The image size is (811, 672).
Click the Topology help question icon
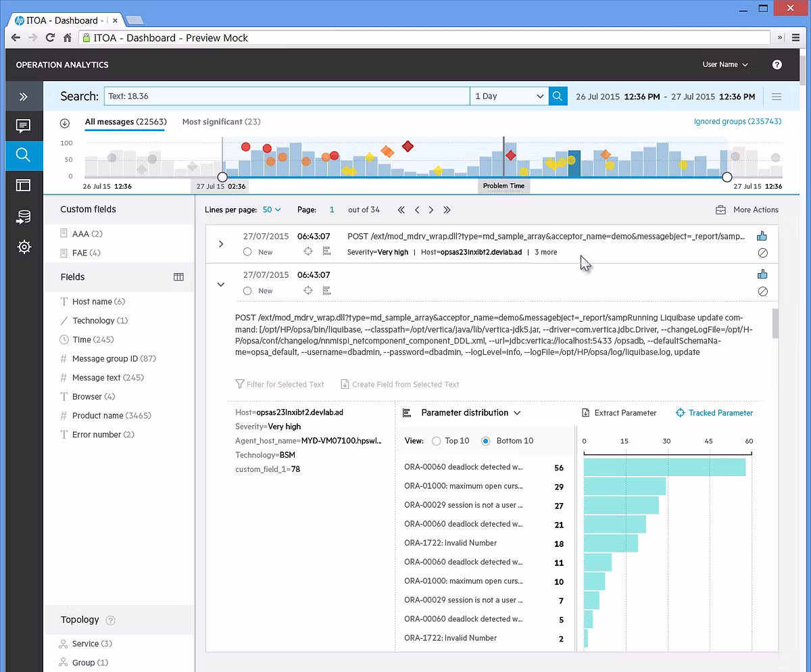(111, 620)
